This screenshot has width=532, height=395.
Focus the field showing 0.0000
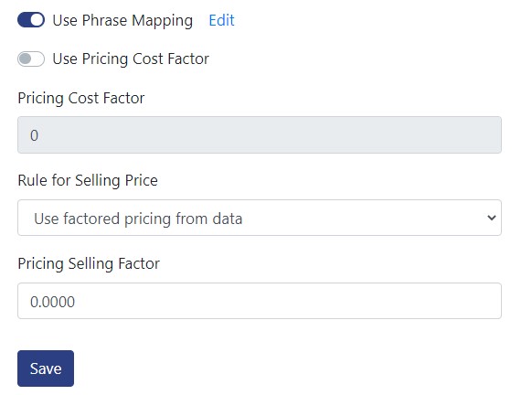260,301
